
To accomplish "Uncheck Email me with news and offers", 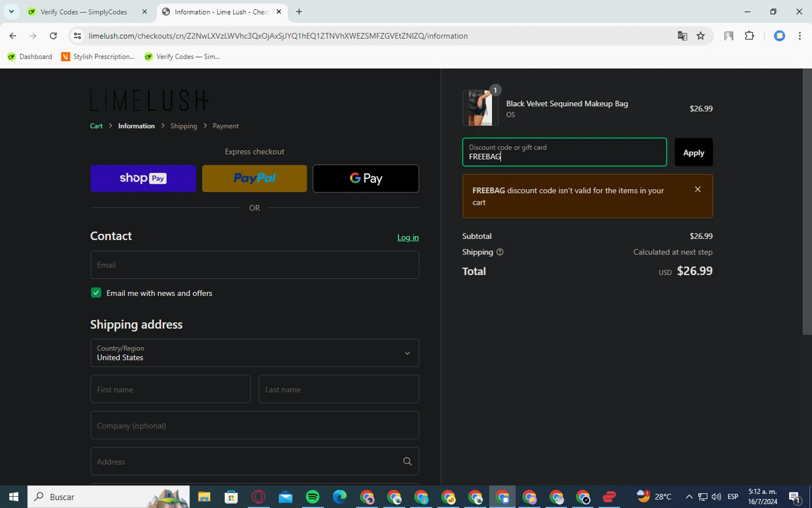I will point(96,292).
